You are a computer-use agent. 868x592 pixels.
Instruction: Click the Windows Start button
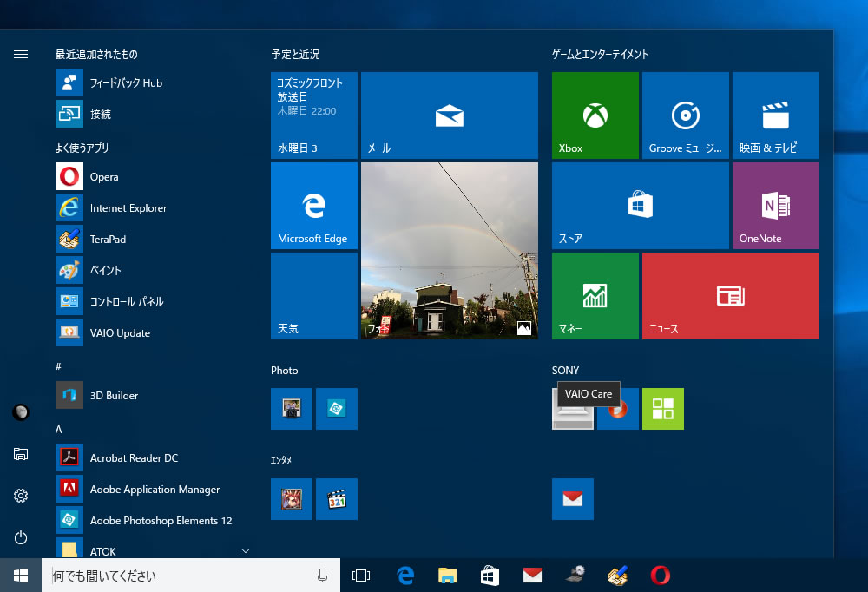click(21, 576)
